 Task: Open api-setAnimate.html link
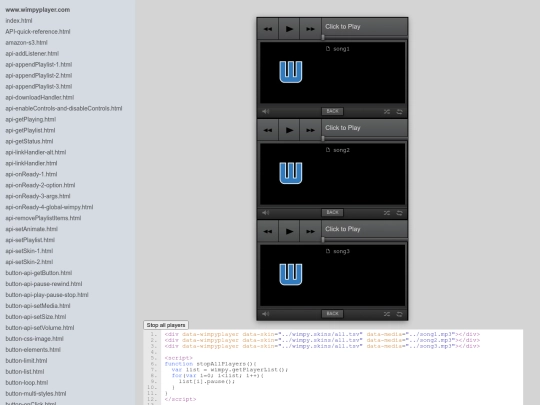(x=32, y=229)
